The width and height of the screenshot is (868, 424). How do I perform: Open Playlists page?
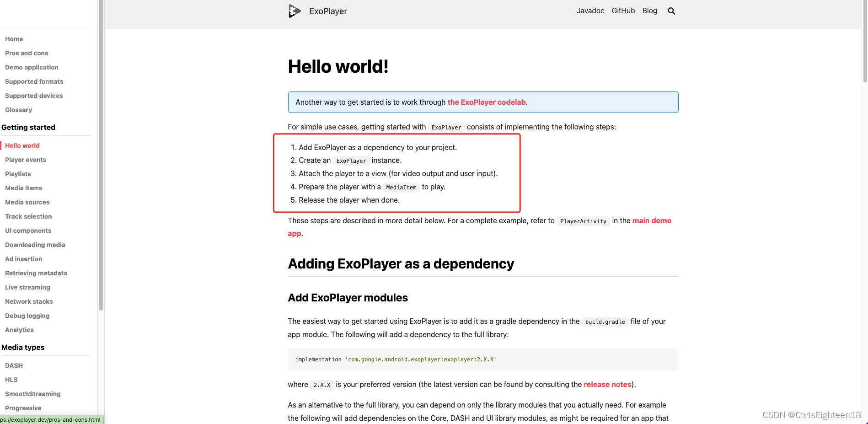pos(18,174)
